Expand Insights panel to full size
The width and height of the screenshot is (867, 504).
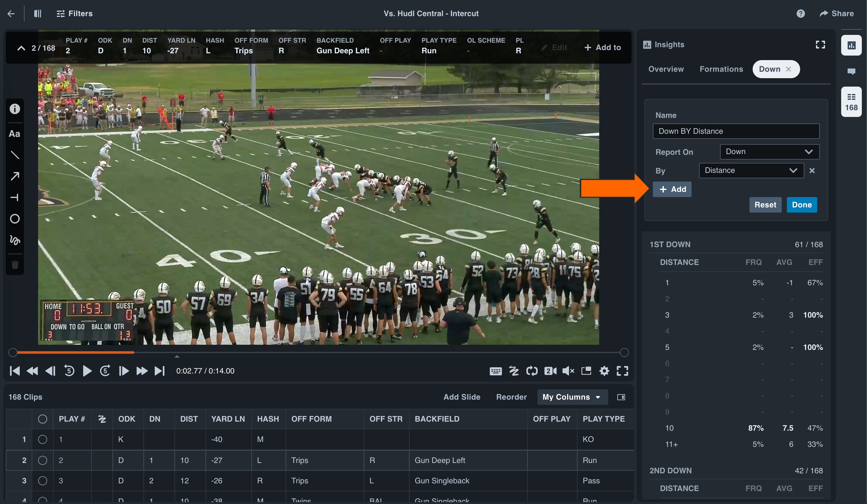820,45
